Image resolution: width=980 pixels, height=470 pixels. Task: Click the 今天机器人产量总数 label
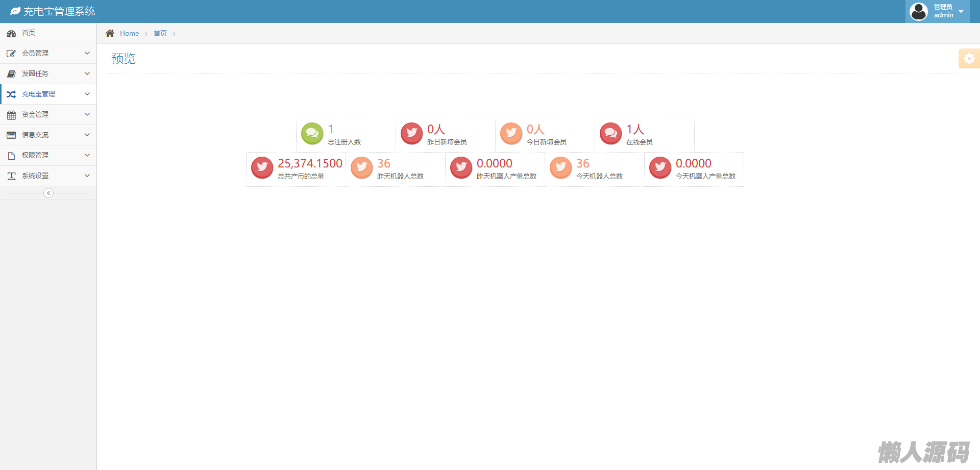705,176
